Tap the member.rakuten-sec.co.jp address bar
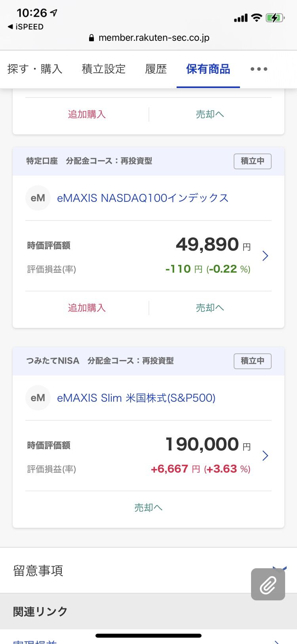This screenshot has height=644, width=297. click(x=154, y=38)
